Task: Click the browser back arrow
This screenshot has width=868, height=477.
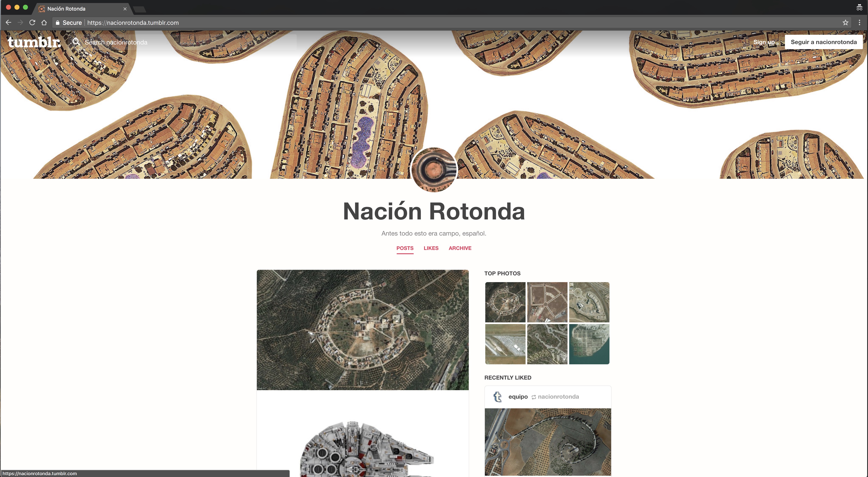Action: coord(8,23)
